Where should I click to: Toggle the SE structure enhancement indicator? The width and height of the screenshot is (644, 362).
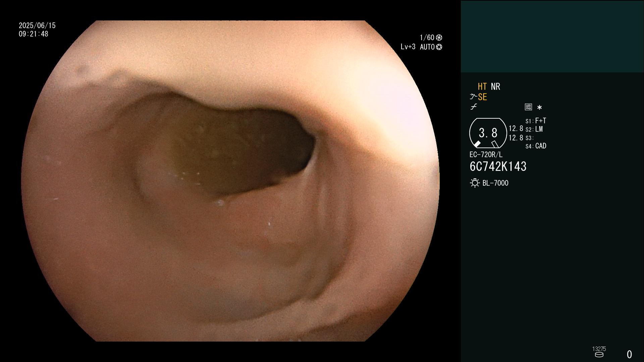click(482, 97)
